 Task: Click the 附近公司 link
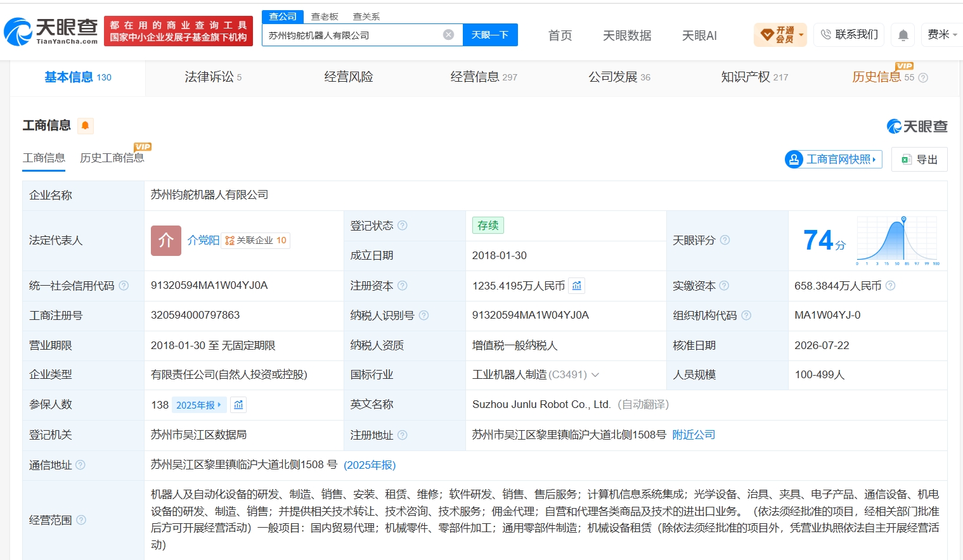pyautogui.click(x=694, y=435)
